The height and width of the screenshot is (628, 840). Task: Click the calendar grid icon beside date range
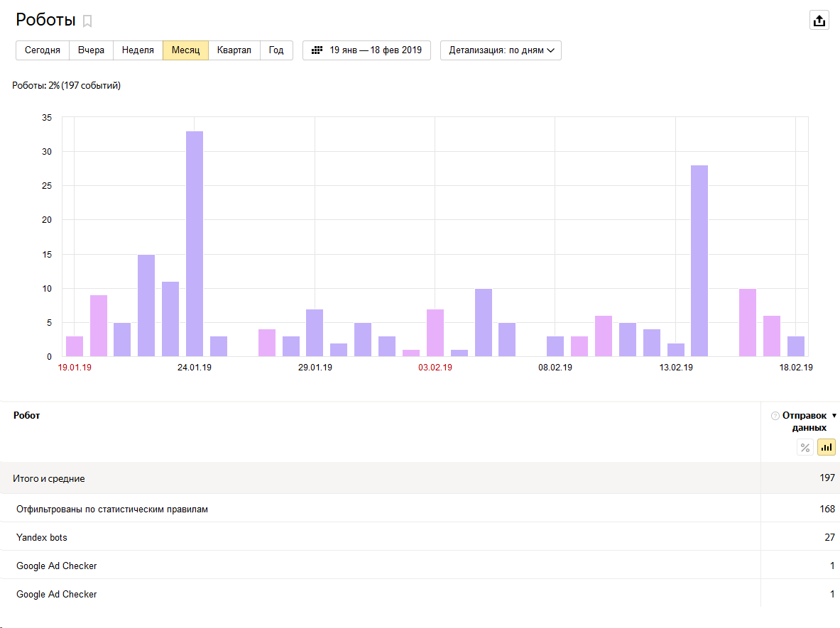point(317,50)
